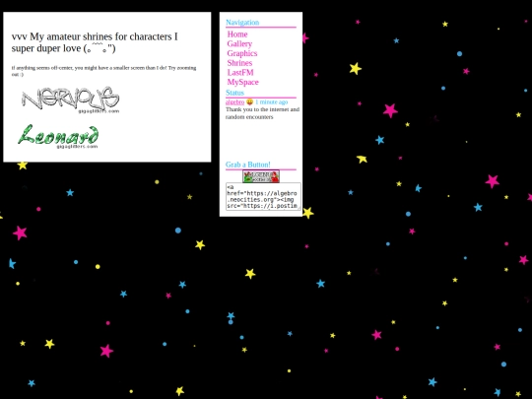The image size is (532, 399).
Task: Open the Home navigation link
Action: tap(237, 34)
